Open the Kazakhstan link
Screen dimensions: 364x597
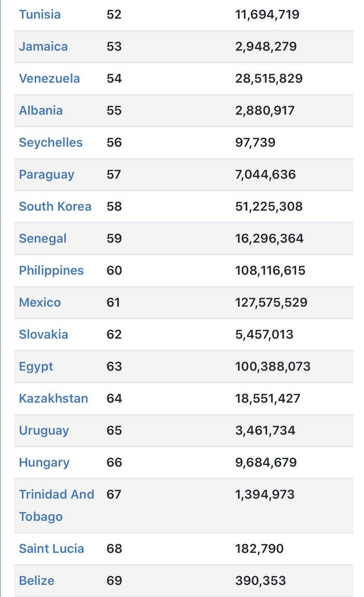(x=54, y=398)
